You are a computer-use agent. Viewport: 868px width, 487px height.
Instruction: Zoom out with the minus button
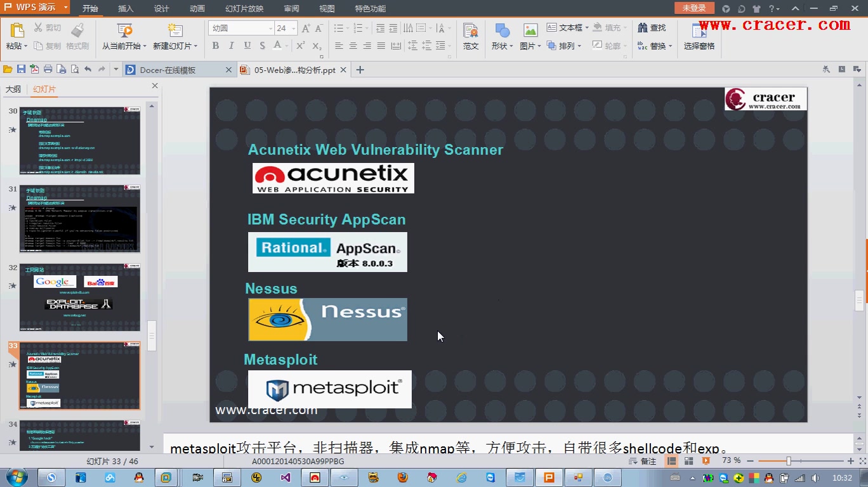(751, 461)
